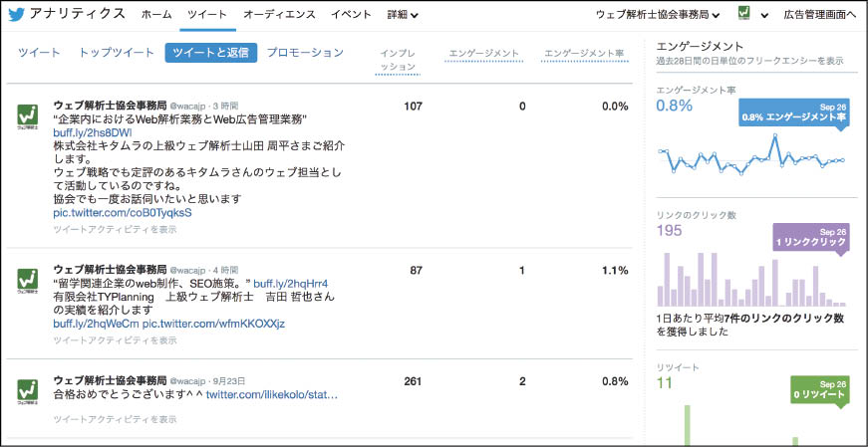Click the 0.8% engagement rate summary
The image size is (868, 447).
click(674, 106)
